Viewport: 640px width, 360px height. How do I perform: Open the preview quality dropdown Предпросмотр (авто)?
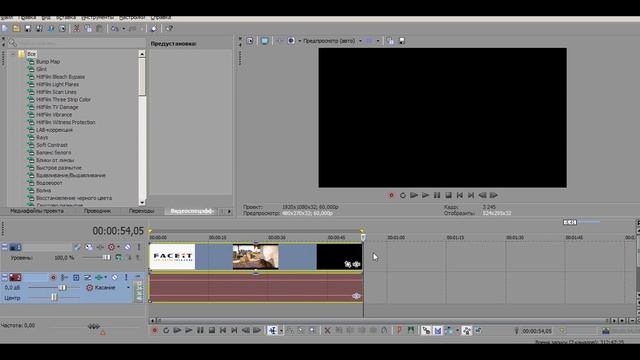click(333, 41)
